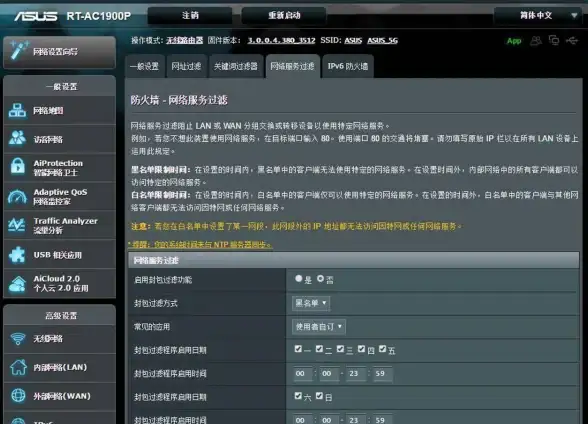This screenshot has width=588, height=424.
Task: Toggle Wednesday 三 checkbox
Action: point(340,349)
